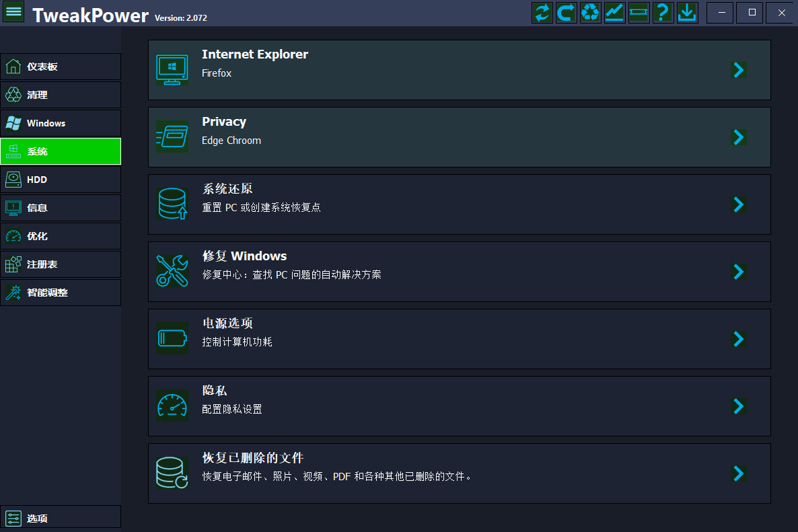Click the monitor icon beside 信息
Image resolution: width=798 pixels, height=532 pixels.
point(13,208)
